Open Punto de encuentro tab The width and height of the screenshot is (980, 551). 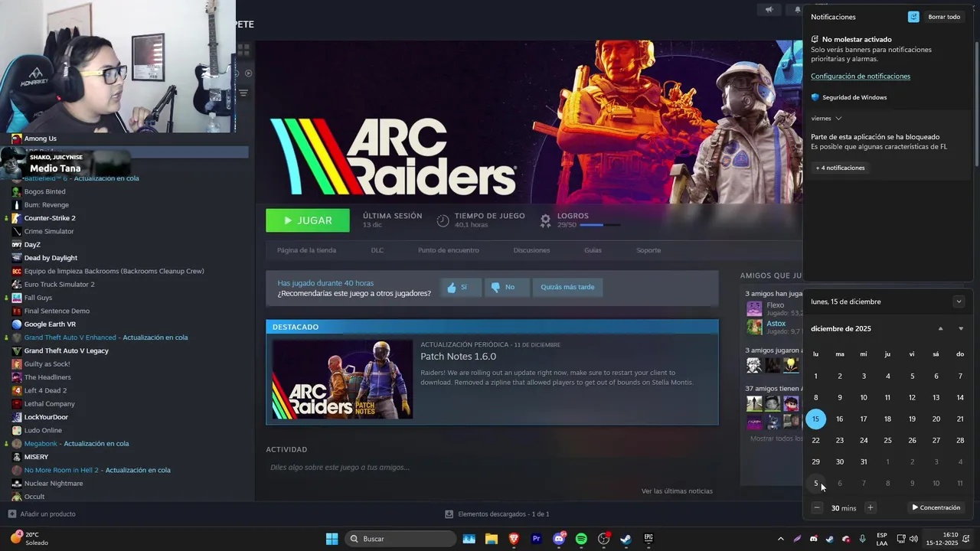[x=449, y=250]
